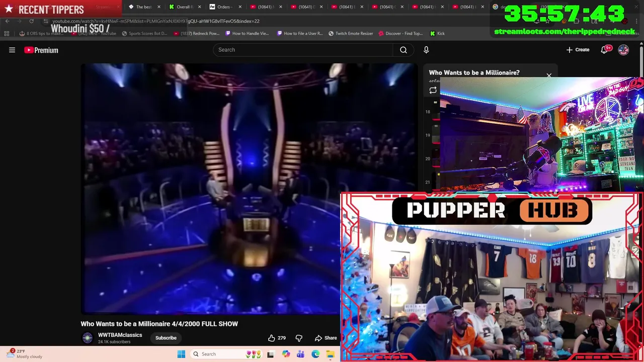Open Task View on the taskbar
644x362 pixels.
[x=270, y=354]
